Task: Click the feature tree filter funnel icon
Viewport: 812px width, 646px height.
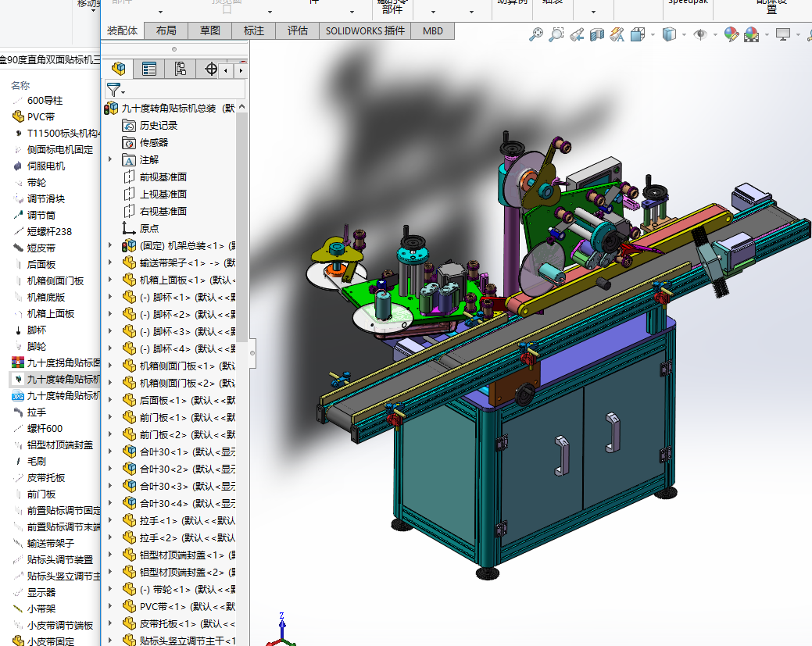Action: (x=113, y=90)
